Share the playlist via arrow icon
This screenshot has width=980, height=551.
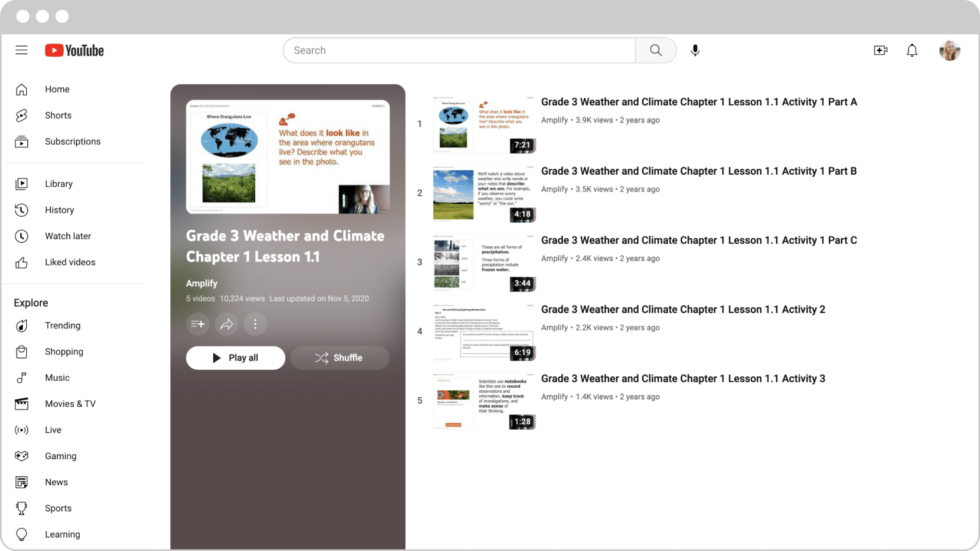click(x=226, y=324)
